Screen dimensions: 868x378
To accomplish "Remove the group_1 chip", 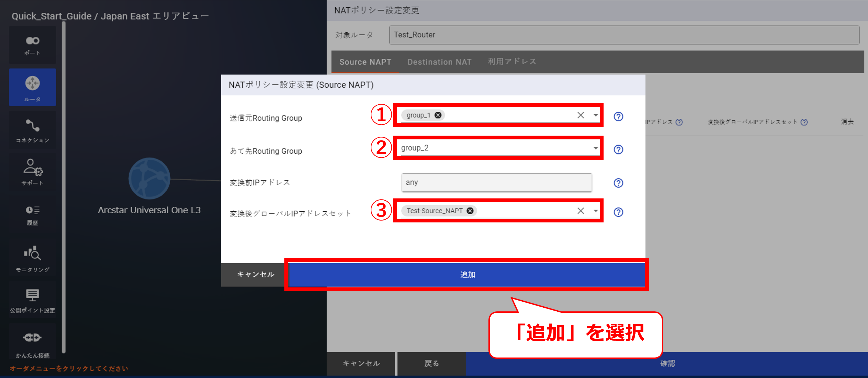I will [x=438, y=115].
